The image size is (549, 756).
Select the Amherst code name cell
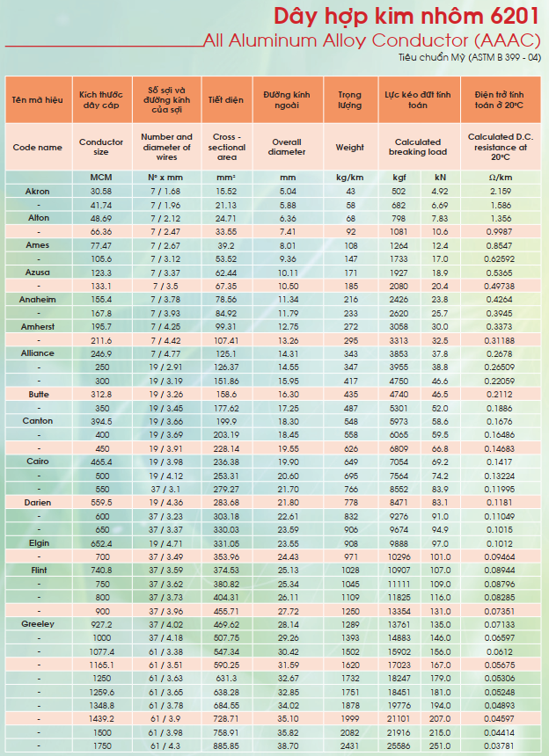coord(38,326)
